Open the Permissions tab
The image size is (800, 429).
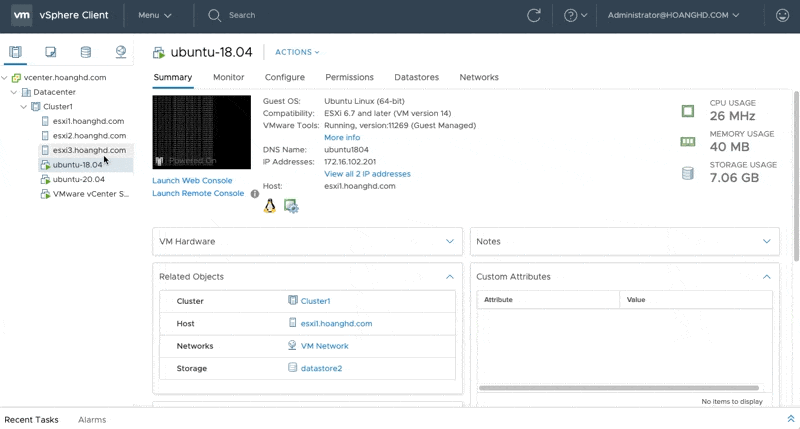point(349,77)
